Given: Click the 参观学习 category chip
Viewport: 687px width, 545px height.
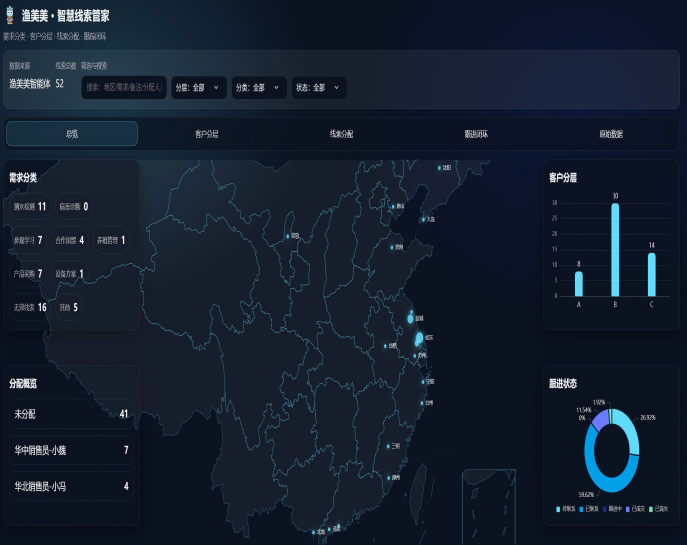Looking at the screenshot, I should tap(28, 240).
